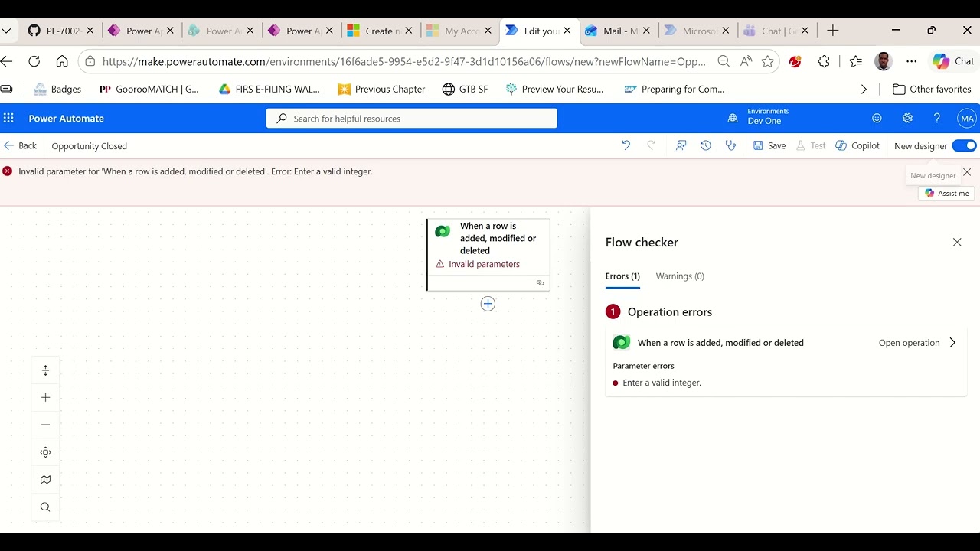The image size is (980, 551).
Task: Add this page to favorites star
Action: point(767,61)
